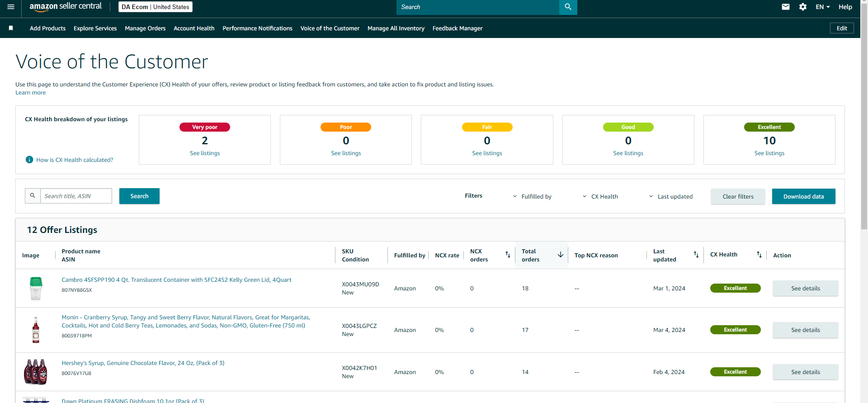The image size is (868, 403).
Task: Click the 12 Offer Listings heading
Action: tap(62, 230)
